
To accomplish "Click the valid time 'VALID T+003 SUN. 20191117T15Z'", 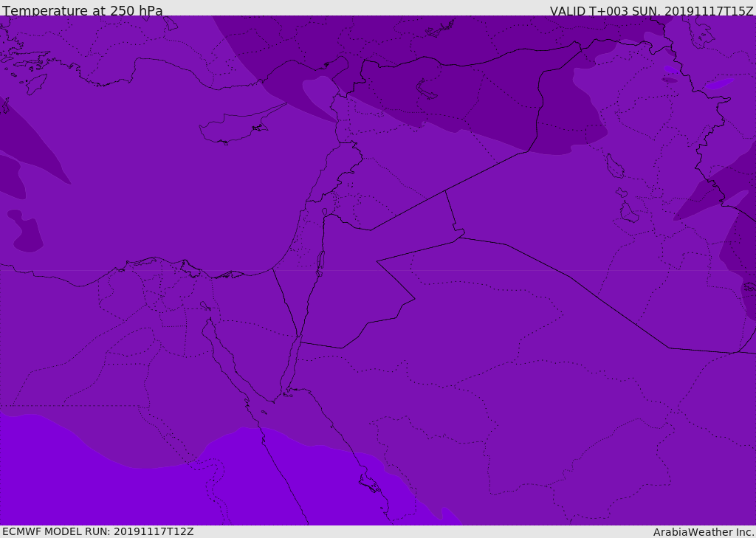I will coord(651,11).
